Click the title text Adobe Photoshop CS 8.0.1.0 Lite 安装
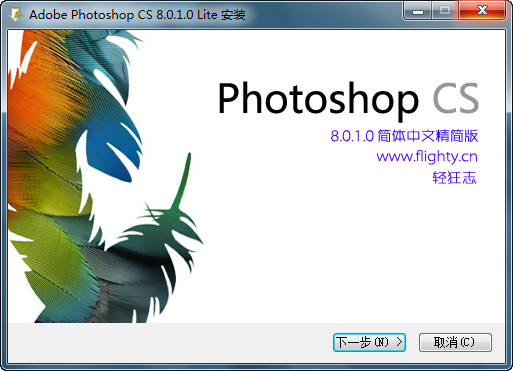Image resolution: width=513 pixels, height=371 pixels. pos(137,15)
